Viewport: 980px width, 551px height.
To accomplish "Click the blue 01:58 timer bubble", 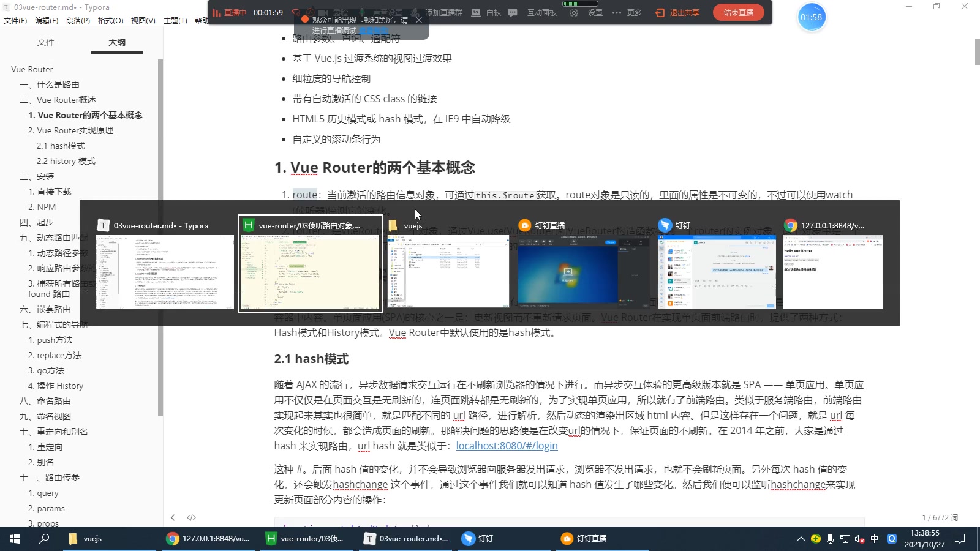I will point(812,17).
